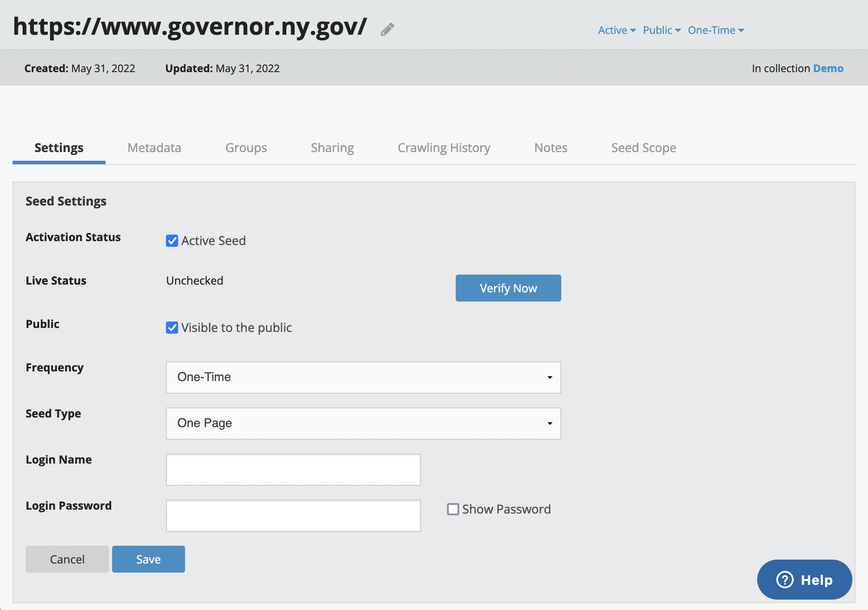This screenshot has height=610, width=868.
Task: Click the pencil icon to edit seed URL
Action: tap(387, 29)
